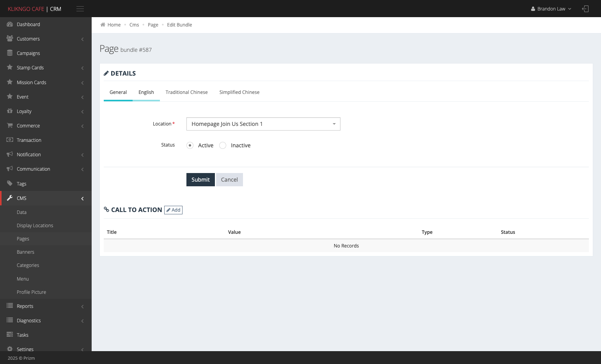The width and height of the screenshot is (601, 364).
Task: Click the Campaigns stack icon
Action: pos(10,53)
